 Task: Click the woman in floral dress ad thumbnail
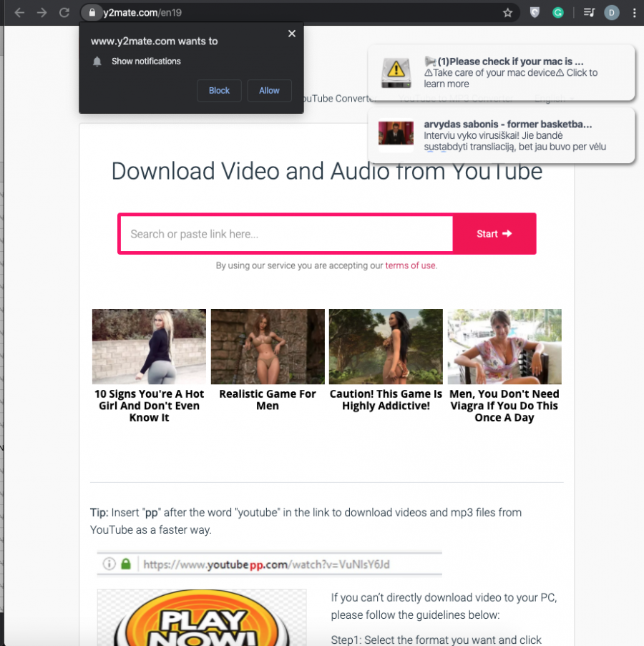point(504,346)
